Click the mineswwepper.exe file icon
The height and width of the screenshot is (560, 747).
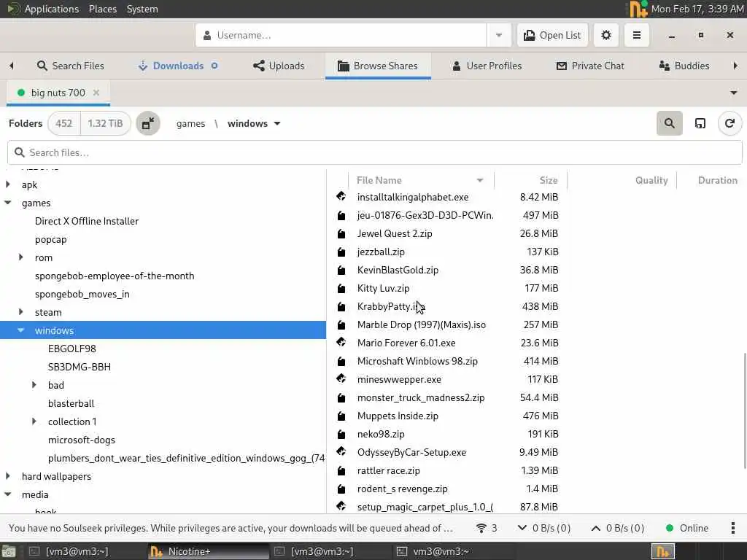coord(341,378)
